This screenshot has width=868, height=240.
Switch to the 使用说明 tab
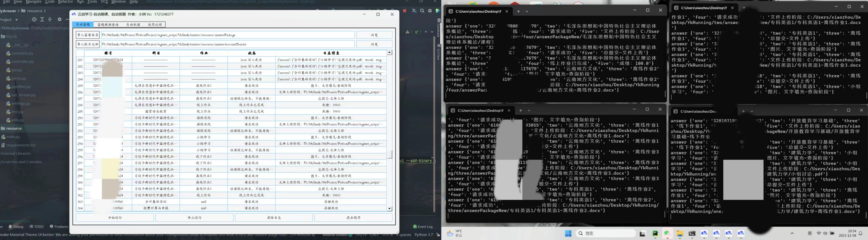coord(155,25)
